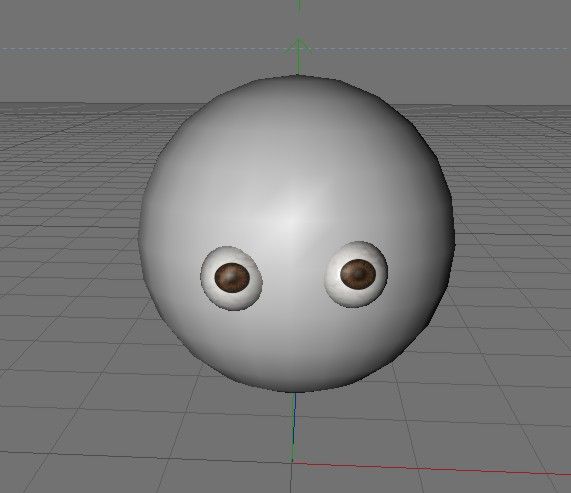The image size is (571, 493).
Task: Select the left eyeball object
Action: (231, 278)
